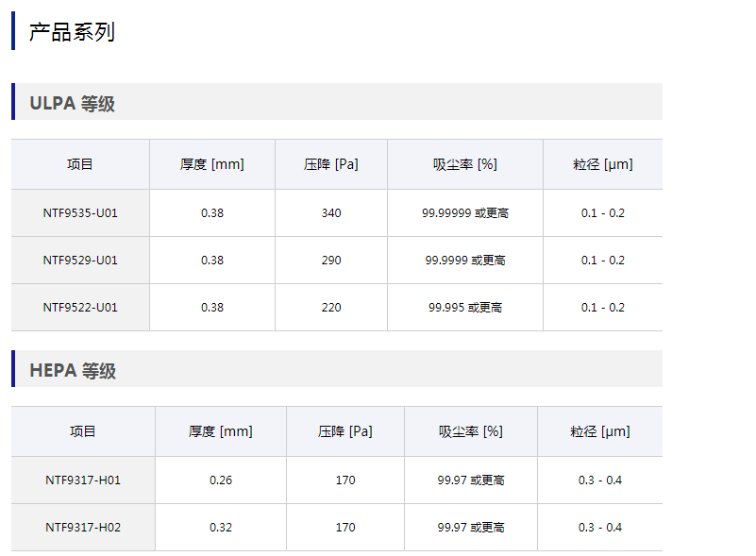Open the NTF9317-H02 product entry

coord(83,527)
